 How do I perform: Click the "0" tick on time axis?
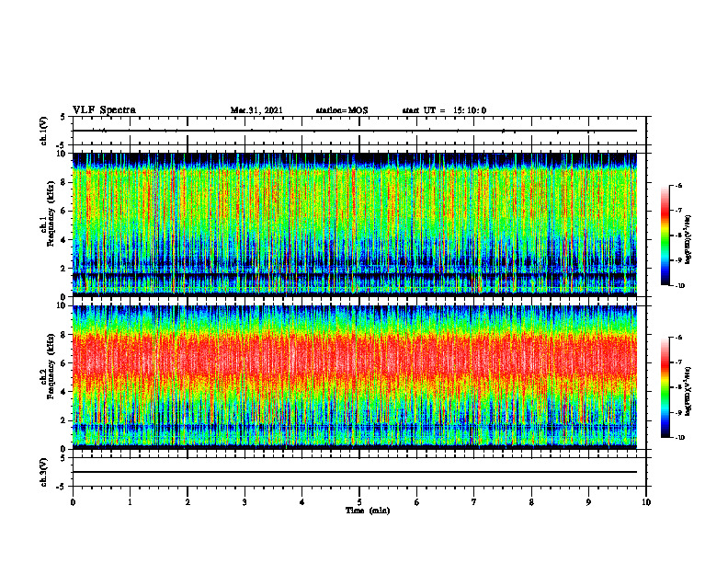(73, 502)
